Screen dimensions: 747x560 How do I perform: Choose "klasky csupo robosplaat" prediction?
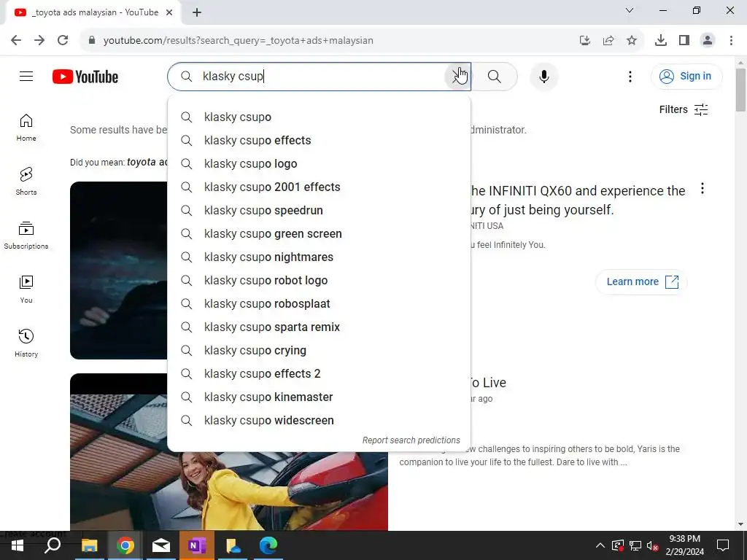pyautogui.click(x=319, y=304)
